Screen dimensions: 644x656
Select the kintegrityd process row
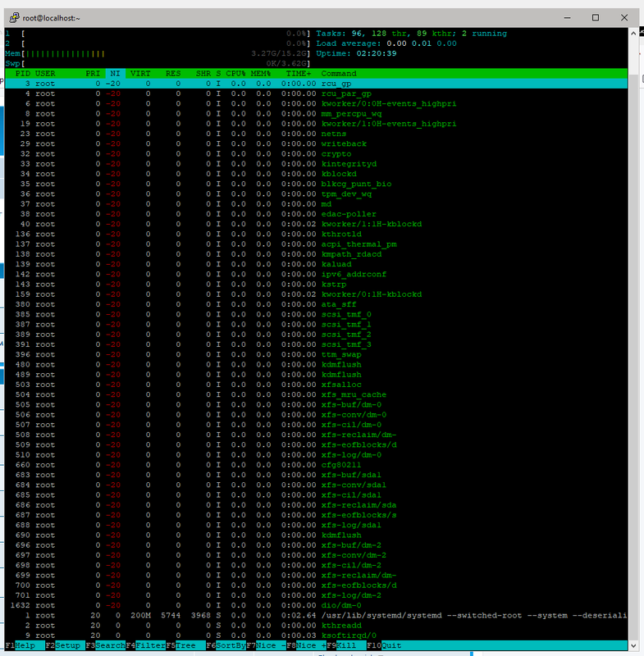pos(316,164)
